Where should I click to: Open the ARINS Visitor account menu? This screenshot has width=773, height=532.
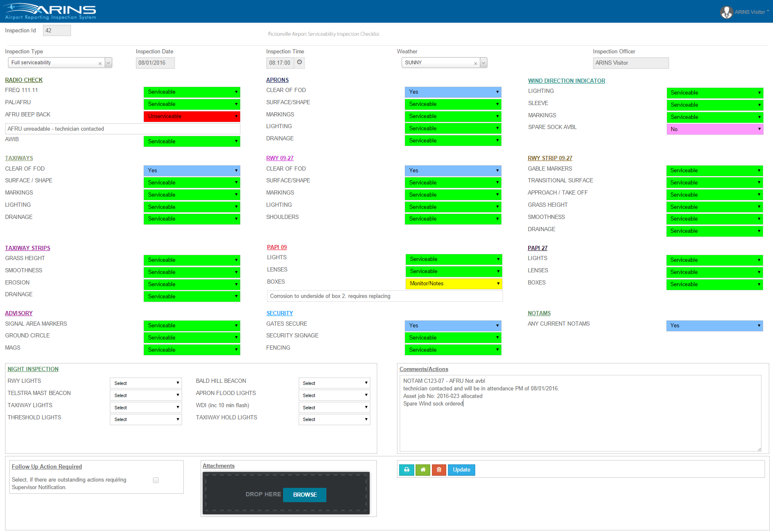(x=749, y=12)
